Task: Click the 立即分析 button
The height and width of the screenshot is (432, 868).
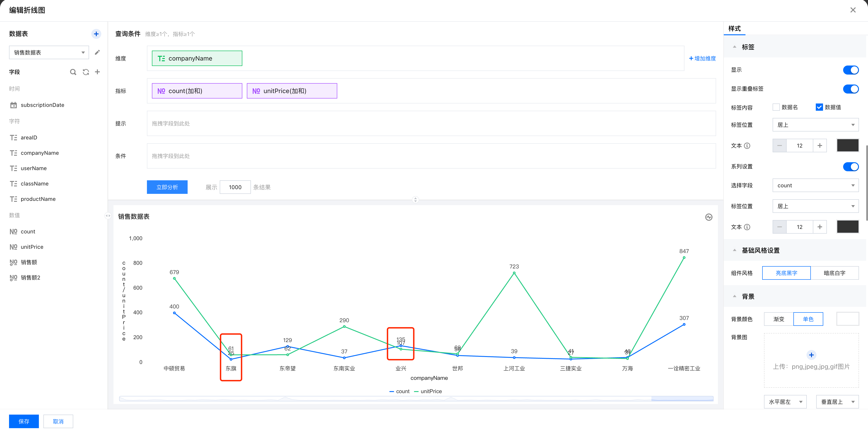Action: click(167, 187)
